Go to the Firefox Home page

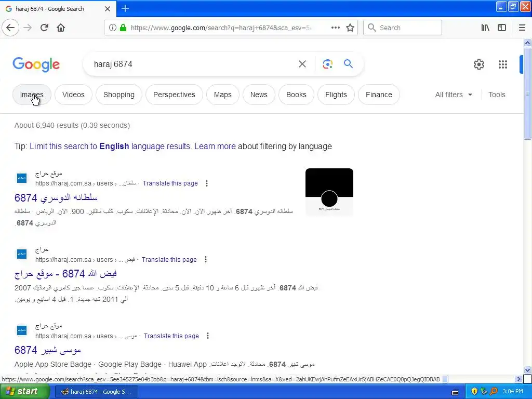(x=61, y=28)
